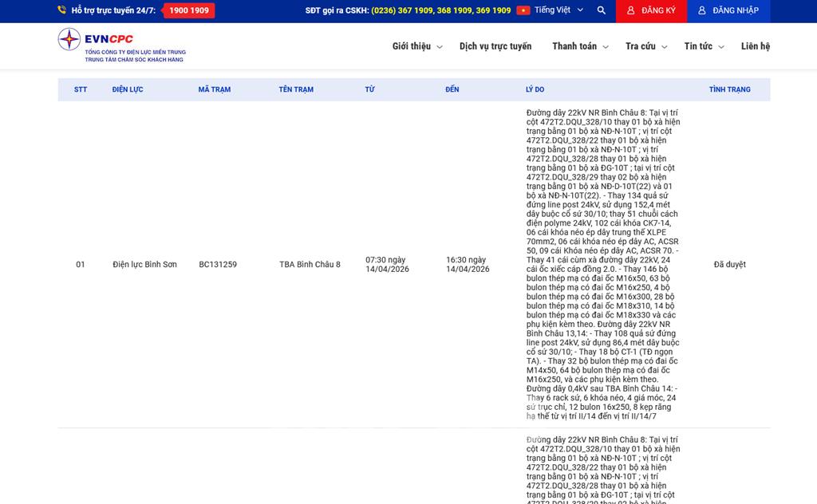The width and height of the screenshot is (817, 504).
Task: Click the Vietnamese flag icon
Action: [523, 10]
